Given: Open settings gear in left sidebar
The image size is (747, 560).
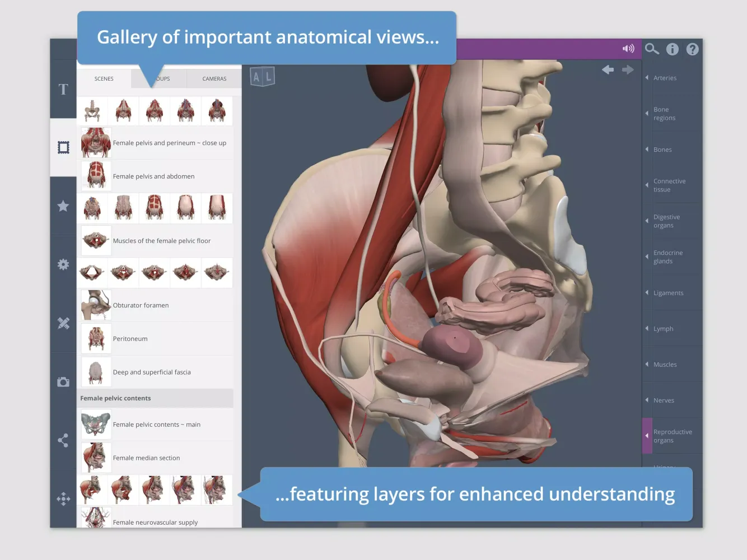Looking at the screenshot, I should (63, 264).
